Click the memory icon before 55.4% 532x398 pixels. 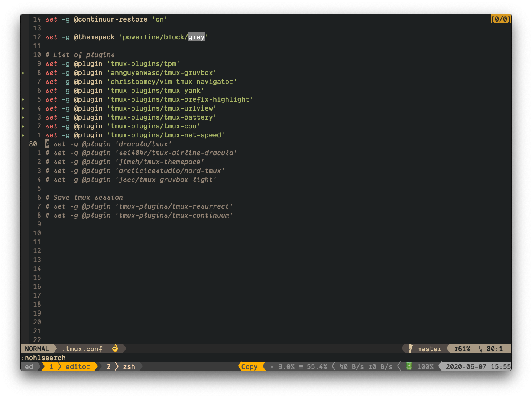(x=301, y=367)
